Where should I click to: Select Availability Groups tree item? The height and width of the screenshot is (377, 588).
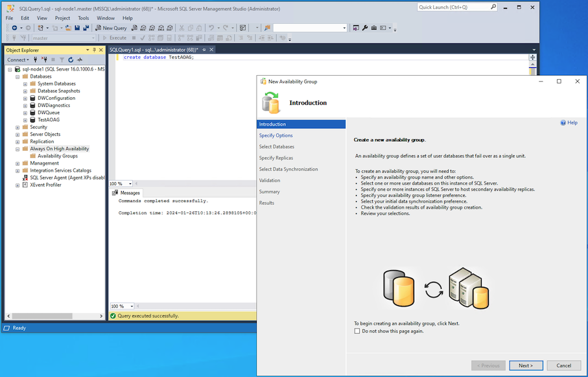click(x=58, y=156)
